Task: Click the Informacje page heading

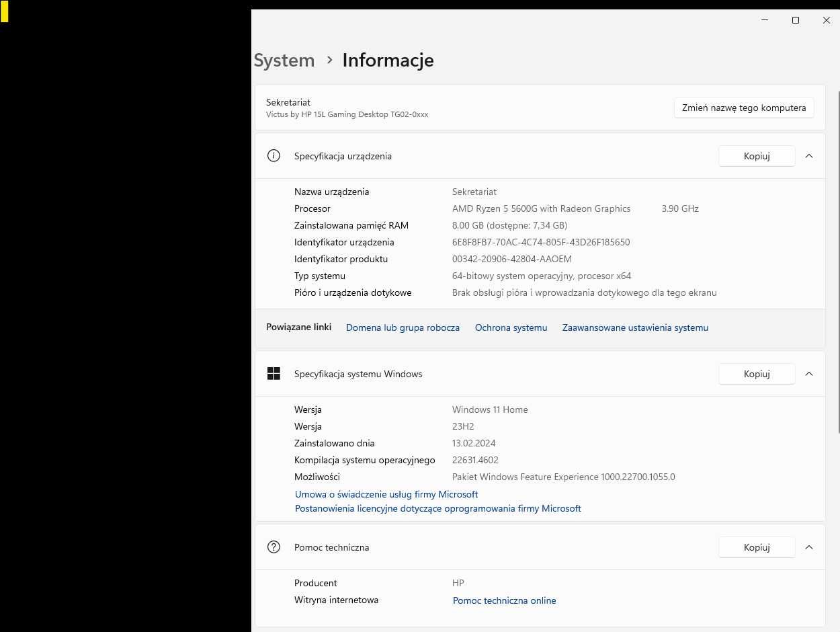Action: pyautogui.click(x=388, y=60)
